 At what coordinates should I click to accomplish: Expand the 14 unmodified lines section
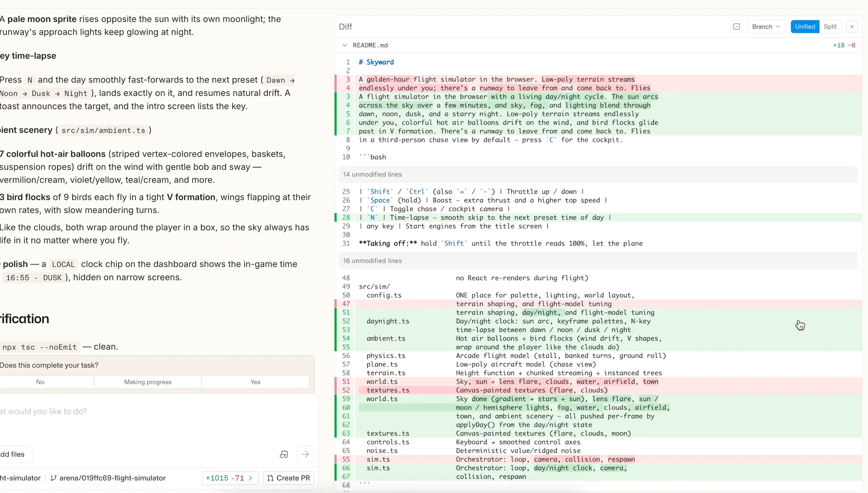598,174
